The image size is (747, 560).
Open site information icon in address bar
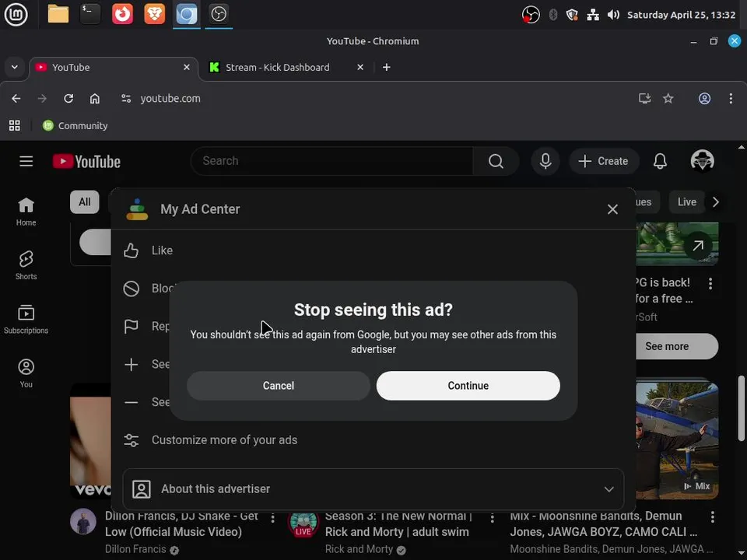[126, 99]
